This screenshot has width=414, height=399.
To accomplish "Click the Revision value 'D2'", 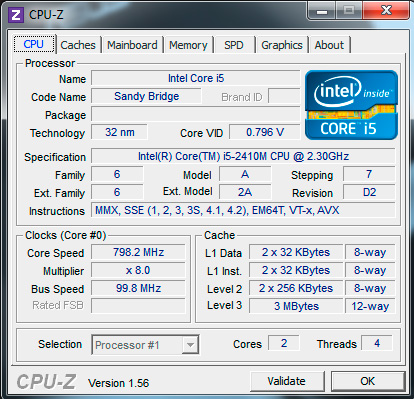I will [369, 192].
